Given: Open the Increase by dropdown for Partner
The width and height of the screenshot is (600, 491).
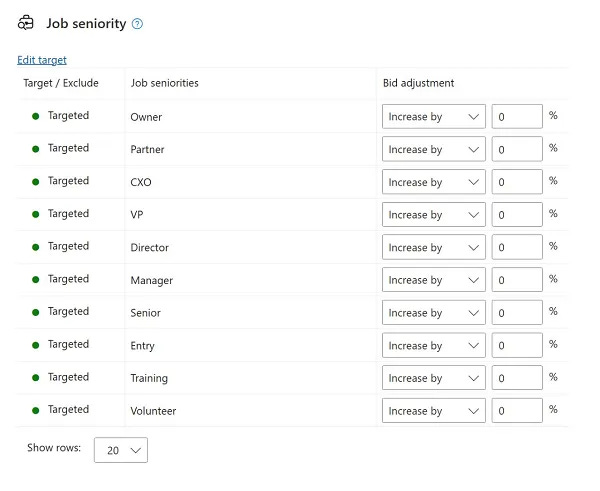Looking at the screenshot, I should (434, 149).
